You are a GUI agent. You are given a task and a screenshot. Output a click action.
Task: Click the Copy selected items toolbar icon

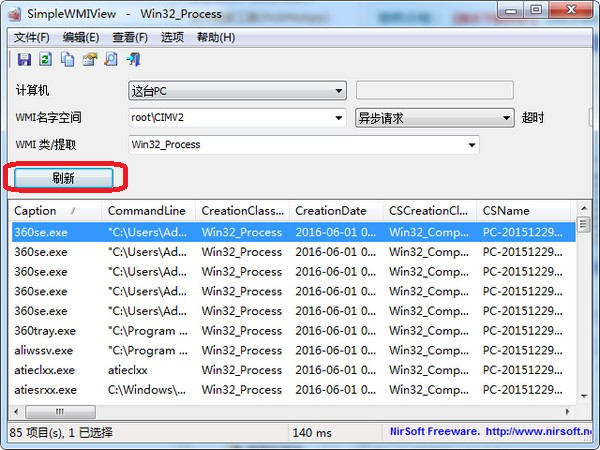tap(68, 59)
